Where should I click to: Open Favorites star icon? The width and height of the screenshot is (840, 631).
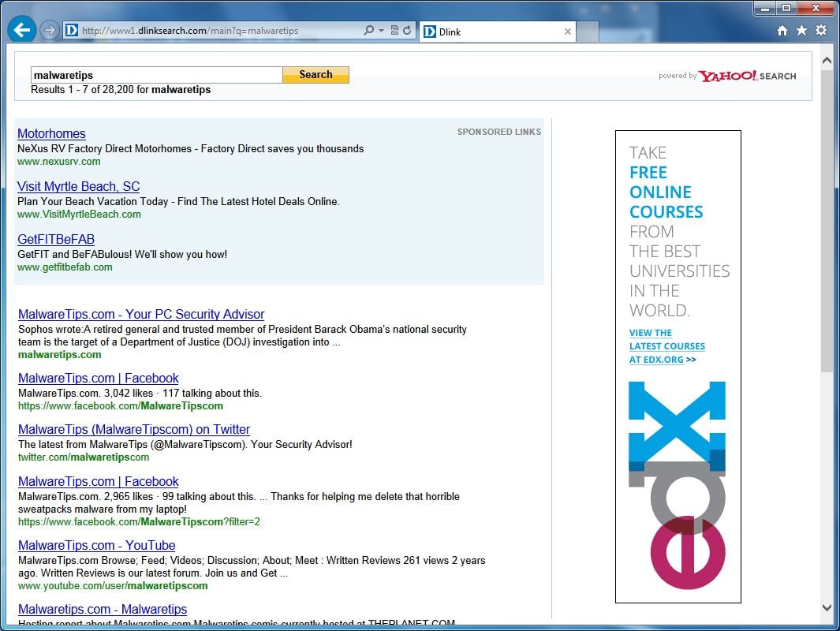click(x=801, y=31)
